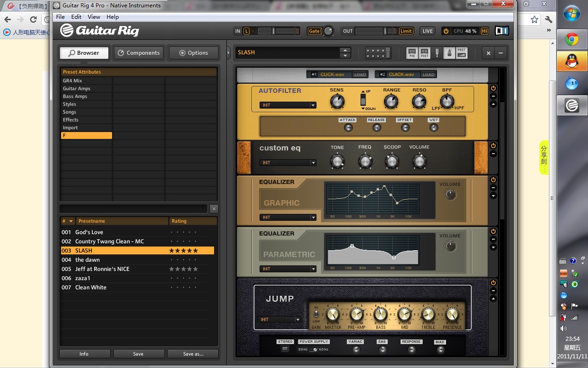588x368 pixels.
Task: Show the Tape Deck Post component
Action: [x=424, y=53]
